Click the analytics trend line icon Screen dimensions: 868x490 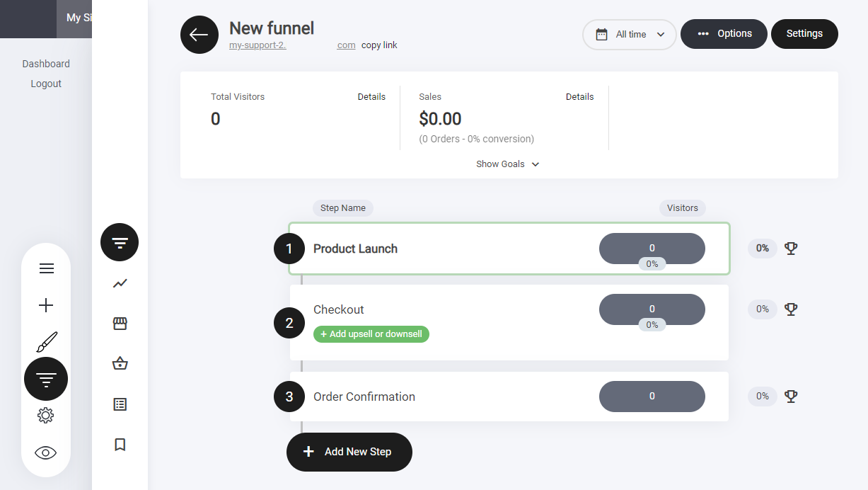(120, 283)
